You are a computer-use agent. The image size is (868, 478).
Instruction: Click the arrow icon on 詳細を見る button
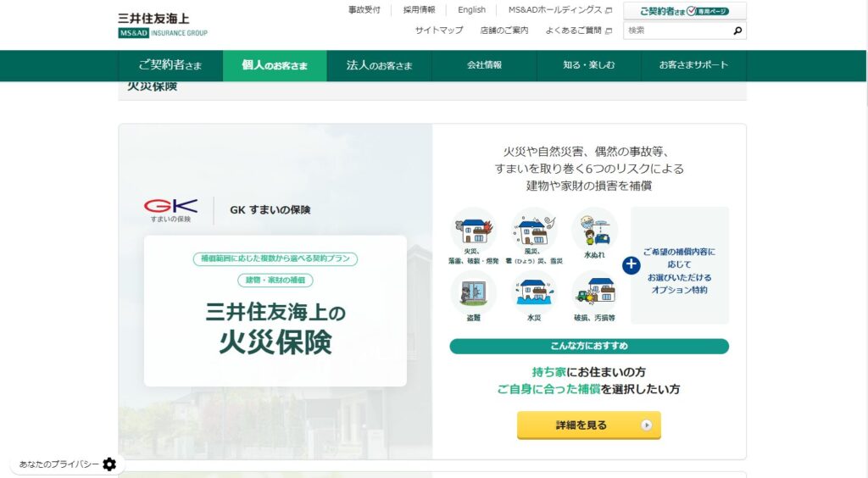point(646,425)
